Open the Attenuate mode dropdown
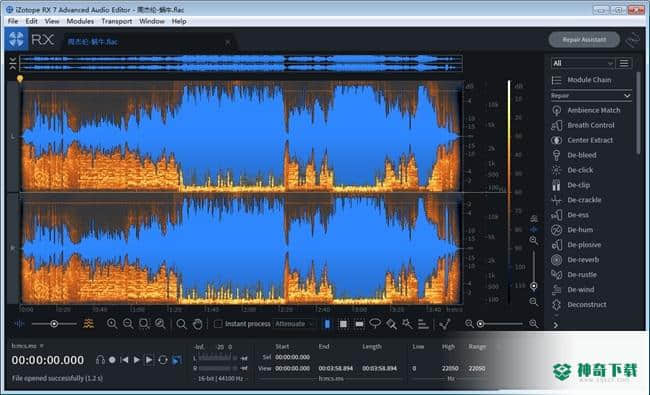The width and height of the screenshot is (650, 395). (294, 324)
